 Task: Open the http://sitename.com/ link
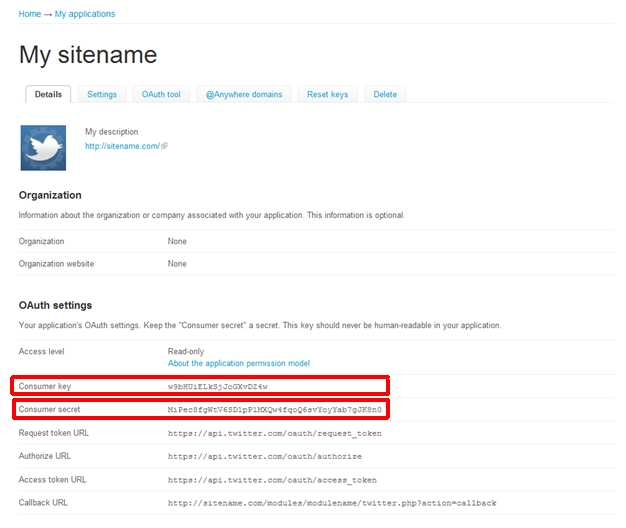pos(122,146)
